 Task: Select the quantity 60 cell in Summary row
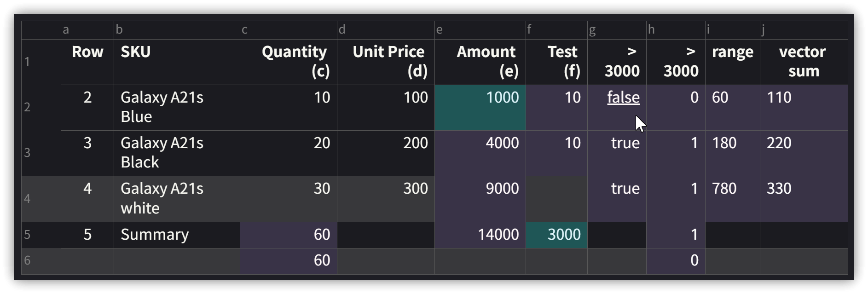[289, 235]
